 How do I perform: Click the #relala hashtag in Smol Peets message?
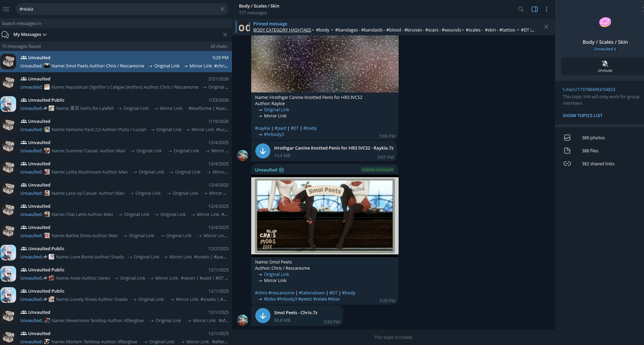point(320,299)
